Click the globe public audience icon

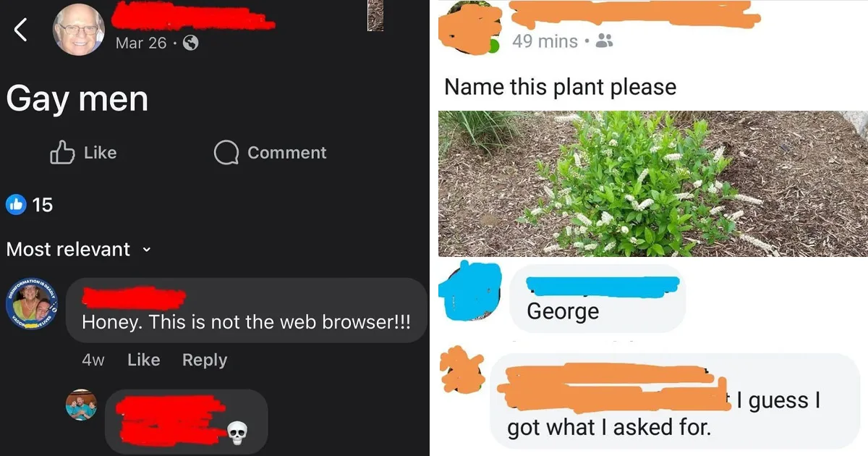coord(190,43)
